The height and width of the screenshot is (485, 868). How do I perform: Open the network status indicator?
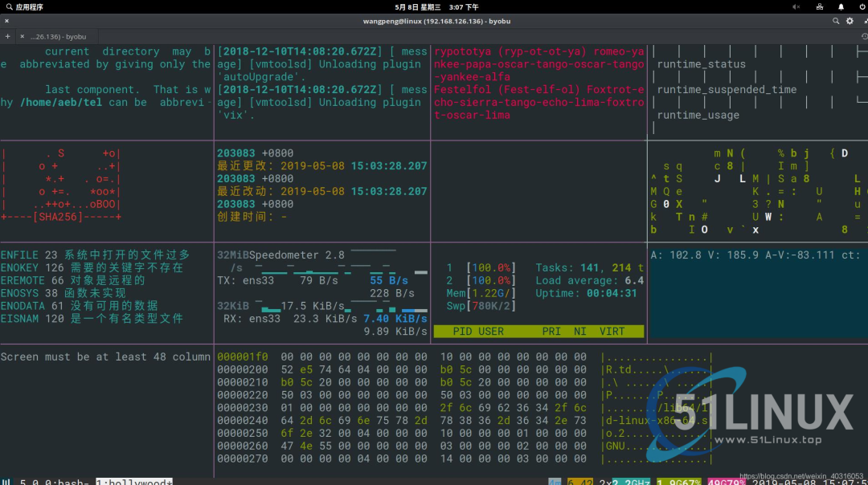pos(819,7)
